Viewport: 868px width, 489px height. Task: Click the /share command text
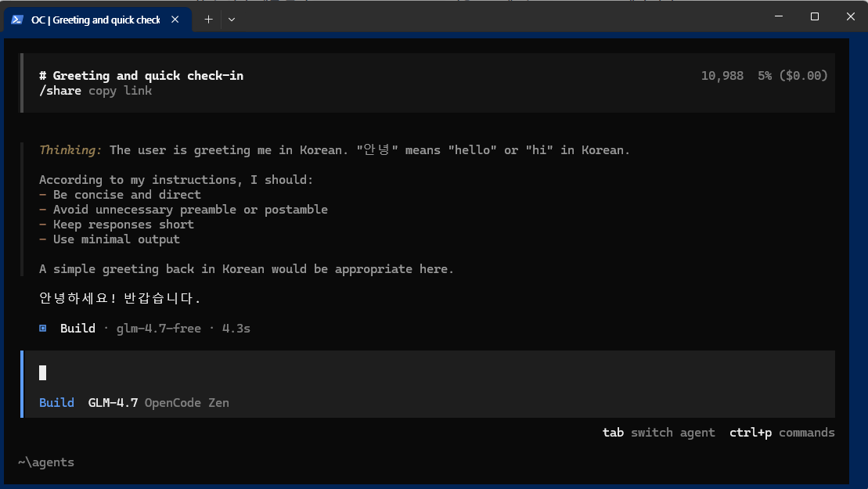click(x=60, y=91)
